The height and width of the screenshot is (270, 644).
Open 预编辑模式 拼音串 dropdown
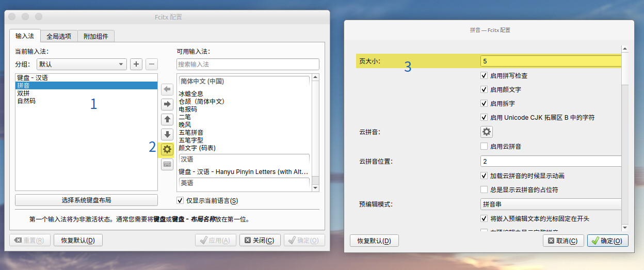[x=551, y=204]
